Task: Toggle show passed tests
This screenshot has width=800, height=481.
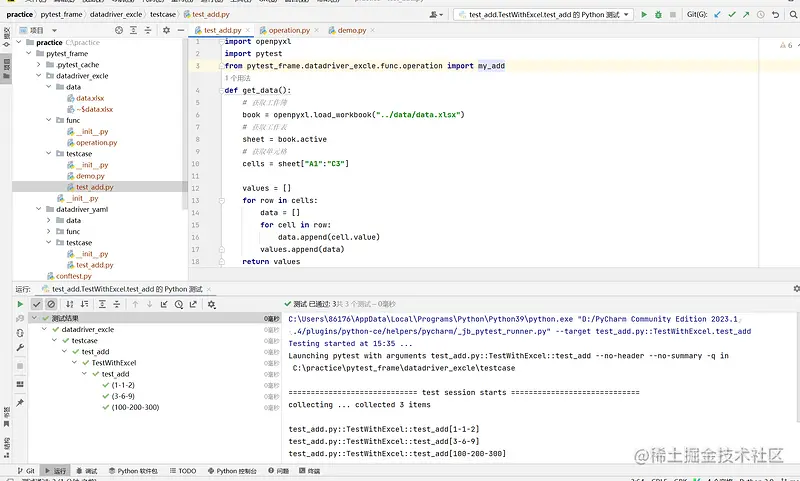Action: (37, 305)
